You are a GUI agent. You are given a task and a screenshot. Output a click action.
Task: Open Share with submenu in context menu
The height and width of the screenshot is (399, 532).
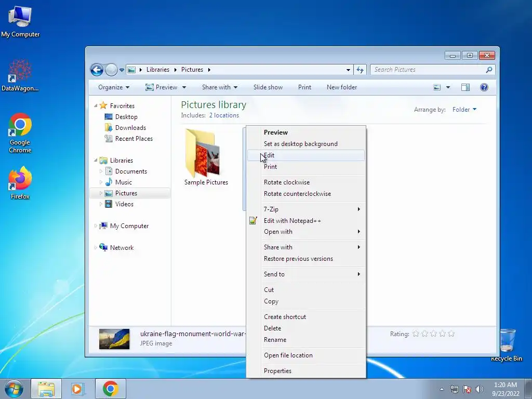[x=306, y=247]
